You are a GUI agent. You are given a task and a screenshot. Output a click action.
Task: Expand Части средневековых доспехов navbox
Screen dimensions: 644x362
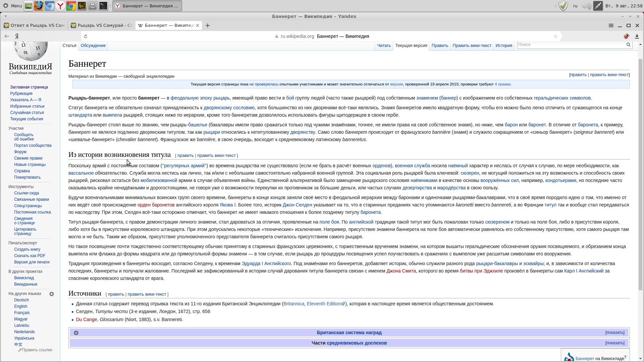click(615, 343)
